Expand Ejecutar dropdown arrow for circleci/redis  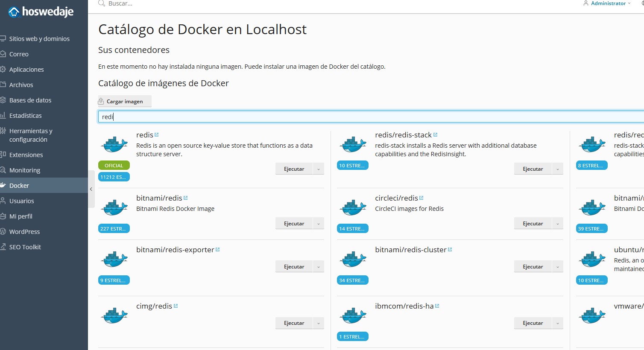pos(558,224)
